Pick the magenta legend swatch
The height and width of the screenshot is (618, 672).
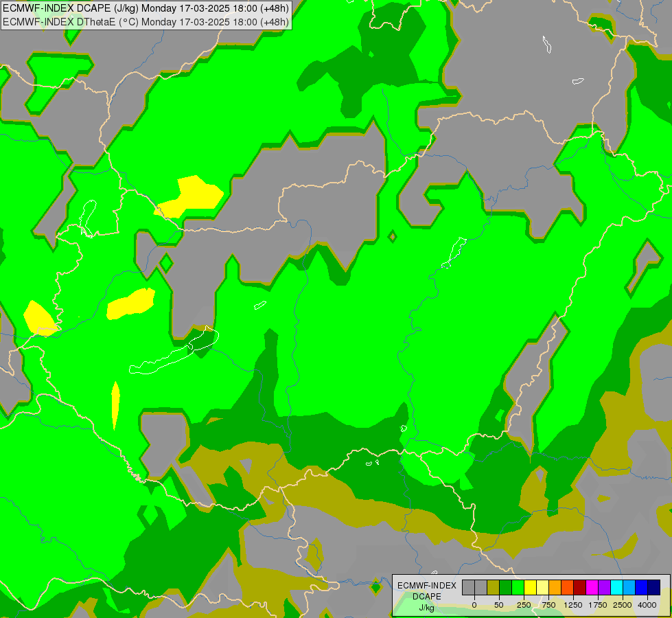[592, 588]
